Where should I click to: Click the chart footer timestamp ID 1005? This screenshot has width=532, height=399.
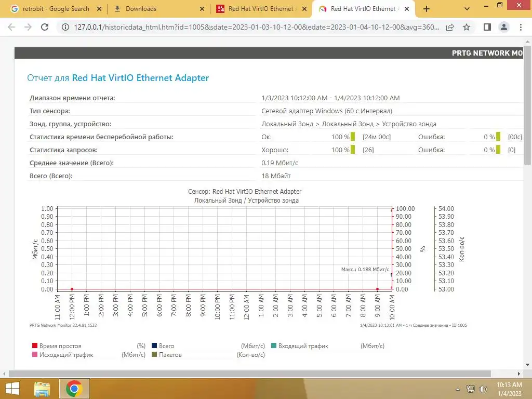coord(413,325)
